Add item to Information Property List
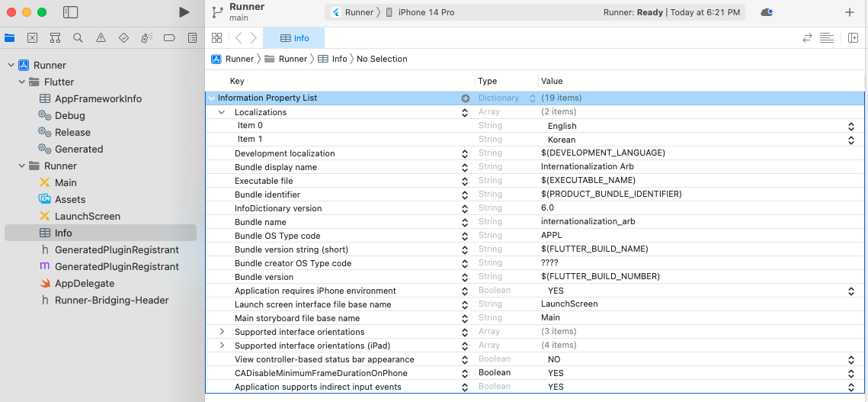This screenshot has width=868, height=402. tap(466, 98)
